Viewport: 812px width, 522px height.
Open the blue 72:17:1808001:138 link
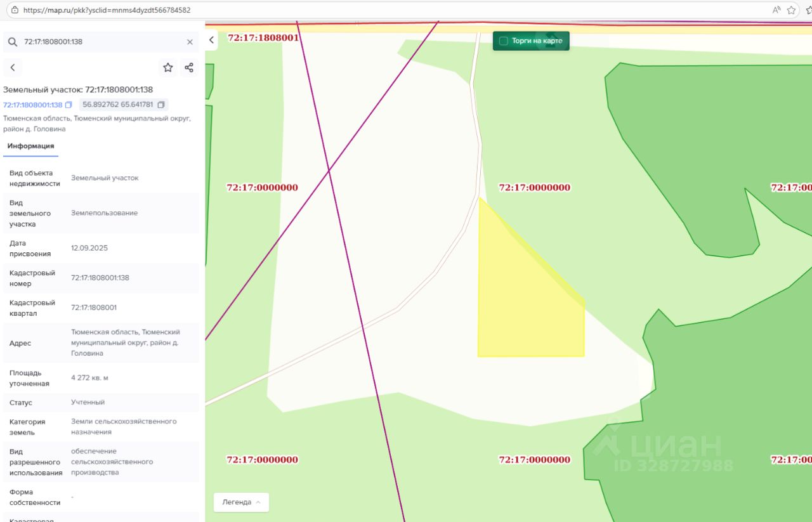33,105
